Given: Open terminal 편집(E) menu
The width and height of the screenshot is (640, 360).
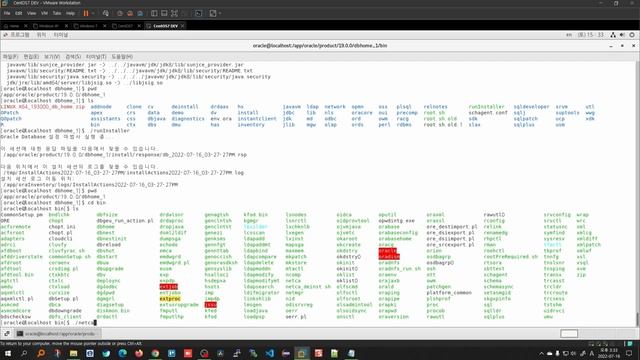Looking at the screenshot, I should [x=31, y=57].
